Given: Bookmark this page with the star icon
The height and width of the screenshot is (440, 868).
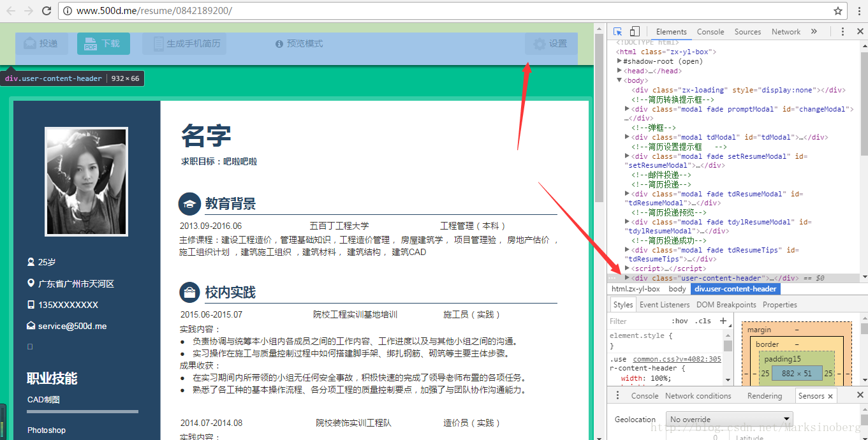Looking at the screenshot, I should [x=838, y=11].
